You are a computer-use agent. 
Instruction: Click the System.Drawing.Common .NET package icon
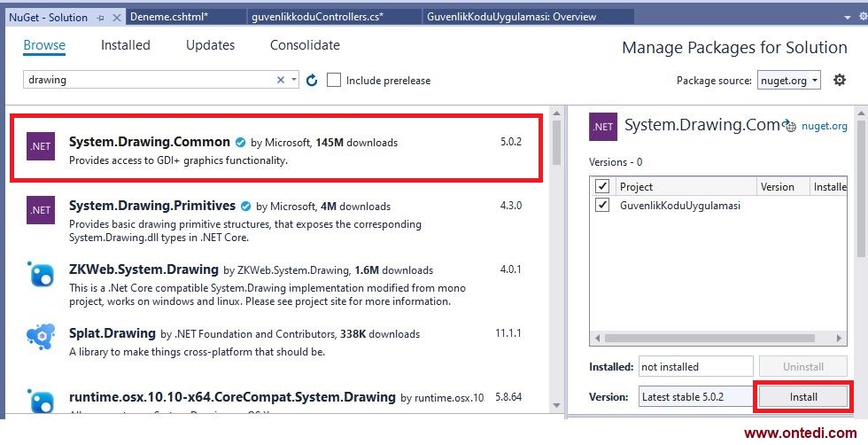(x=41, y=146)
